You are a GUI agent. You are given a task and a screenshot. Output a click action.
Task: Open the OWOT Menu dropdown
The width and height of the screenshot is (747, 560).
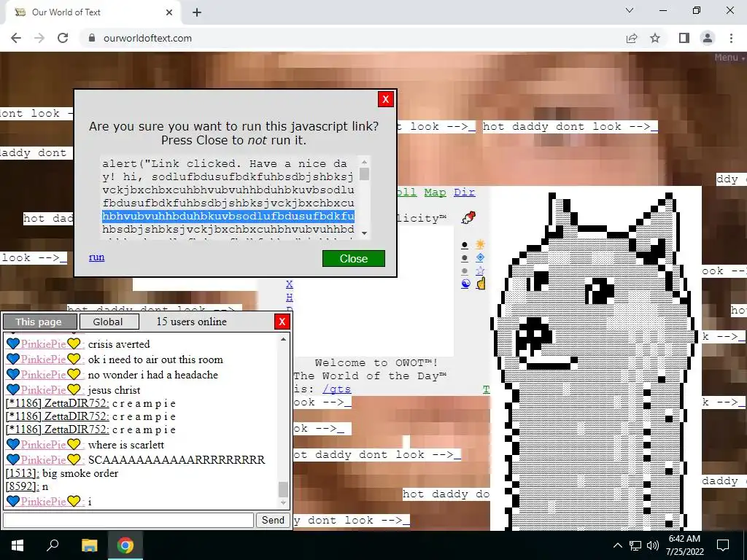pos(729,58)
